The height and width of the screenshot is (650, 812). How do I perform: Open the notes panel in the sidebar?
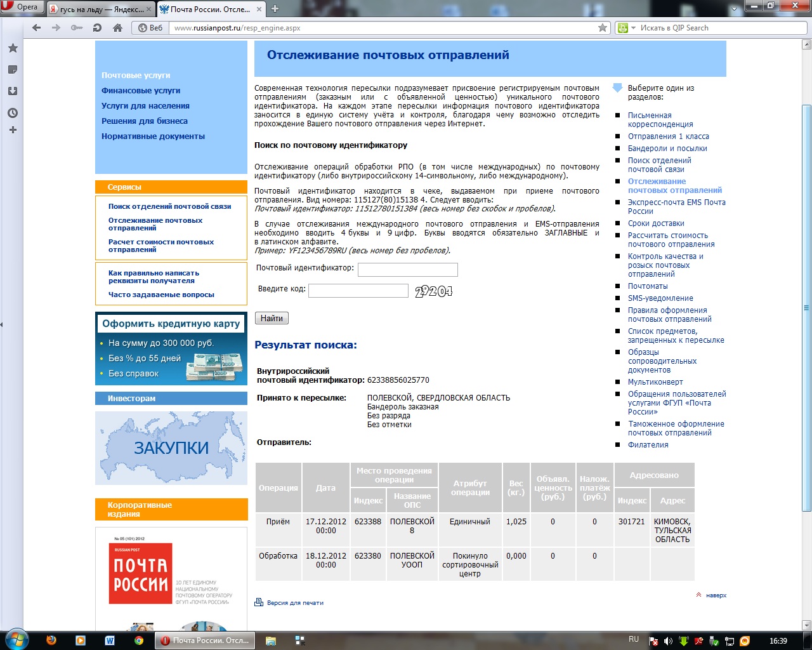click(x=12, y=70)
